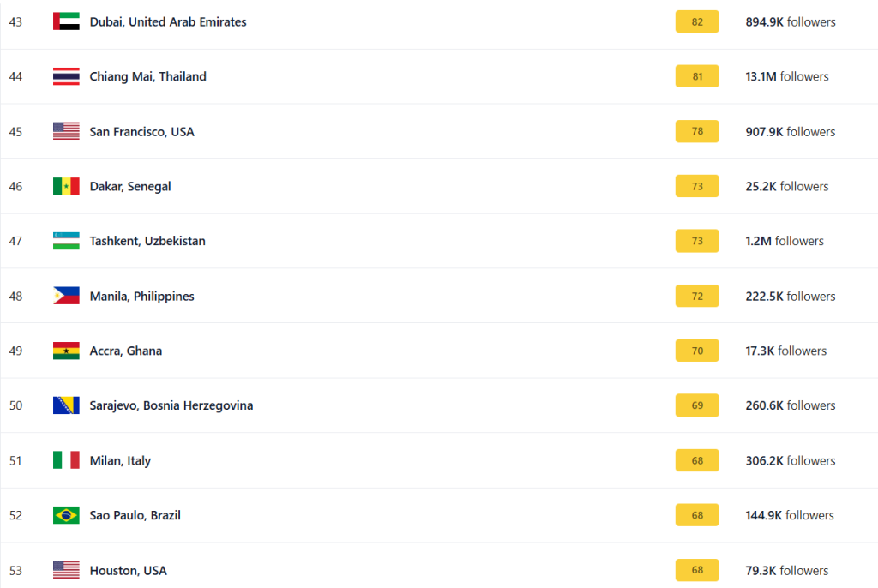Click the Brazil flag icon
The height and width of the screenshot is (588, 878).
click(x=66, y=515)
